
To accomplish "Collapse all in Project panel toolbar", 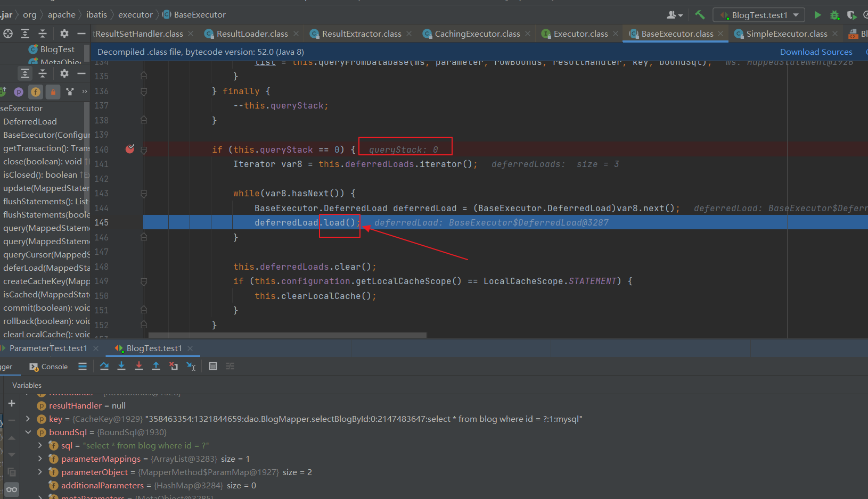I will pyautogui.click(x=43, y=34).
